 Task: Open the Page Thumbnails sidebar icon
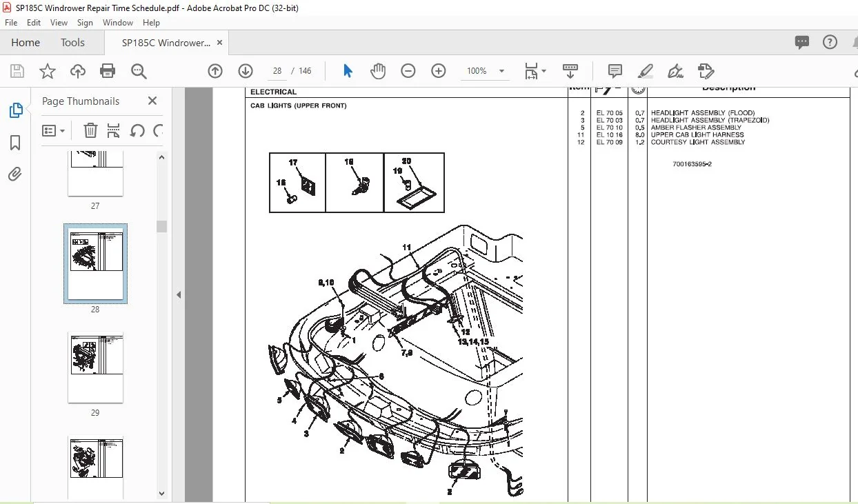coord(15,110)
